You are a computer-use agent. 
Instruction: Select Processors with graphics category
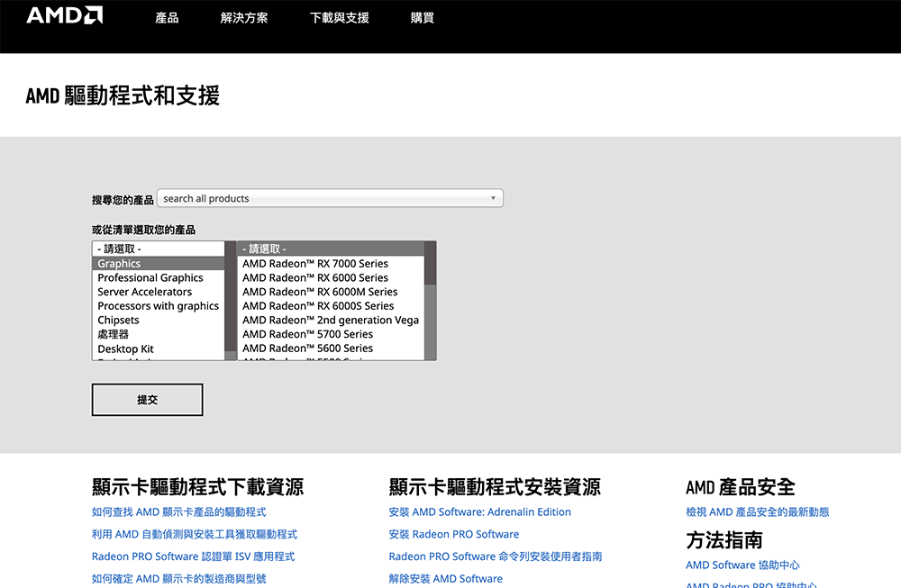coord(158,306)
